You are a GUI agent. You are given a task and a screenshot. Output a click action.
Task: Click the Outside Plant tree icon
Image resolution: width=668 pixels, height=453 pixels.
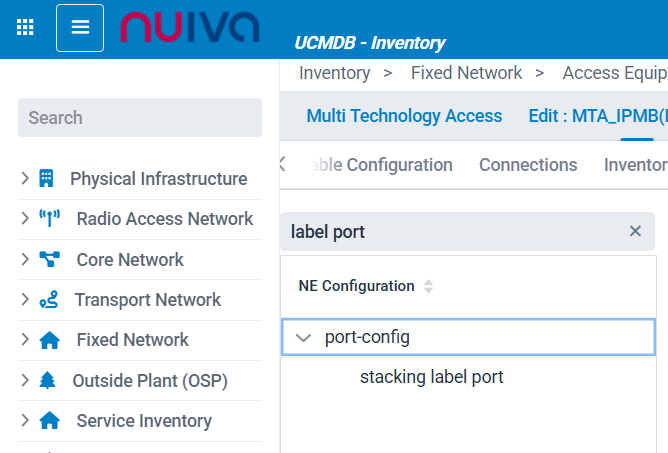48,381
